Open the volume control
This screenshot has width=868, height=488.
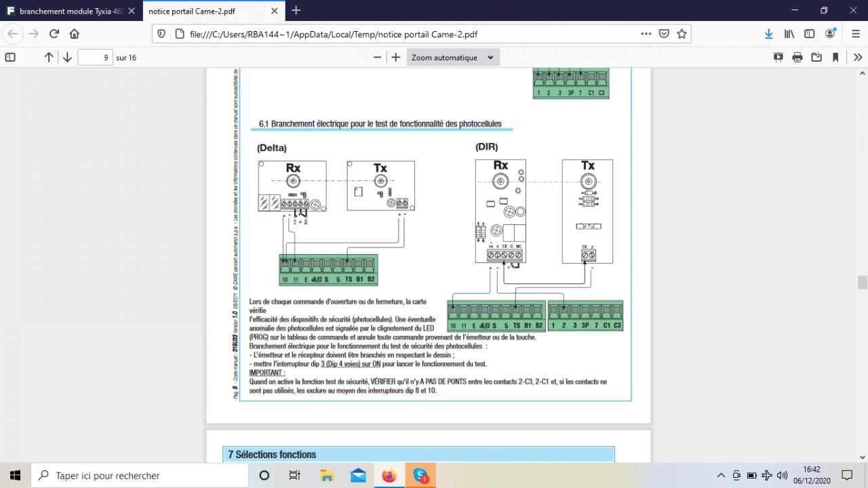click(x=782, y=475)
